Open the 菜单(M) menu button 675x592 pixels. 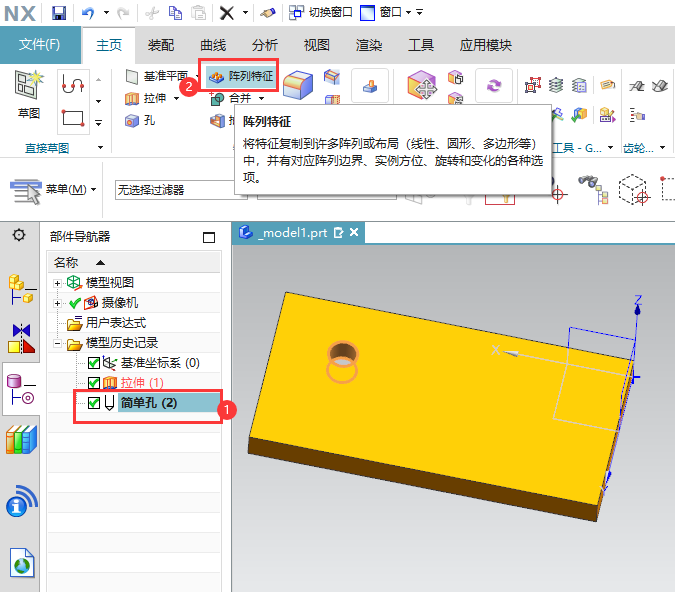[53, 190]
